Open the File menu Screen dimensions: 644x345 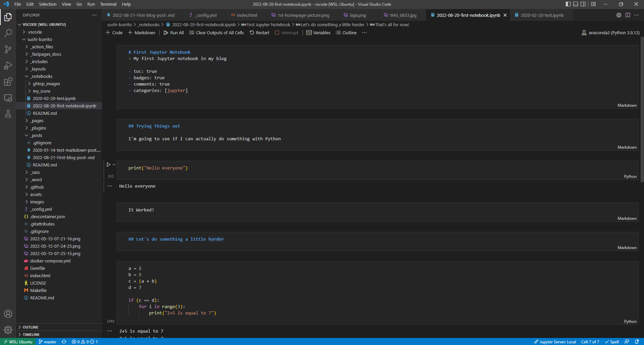click(x=18, y=4)
